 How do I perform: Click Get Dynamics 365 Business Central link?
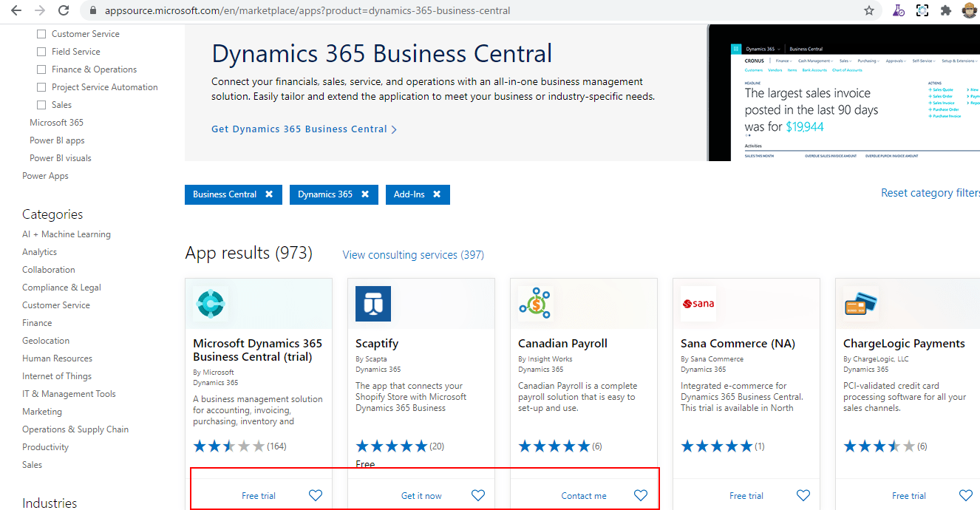pyautogui.click(x=299, y=129)
